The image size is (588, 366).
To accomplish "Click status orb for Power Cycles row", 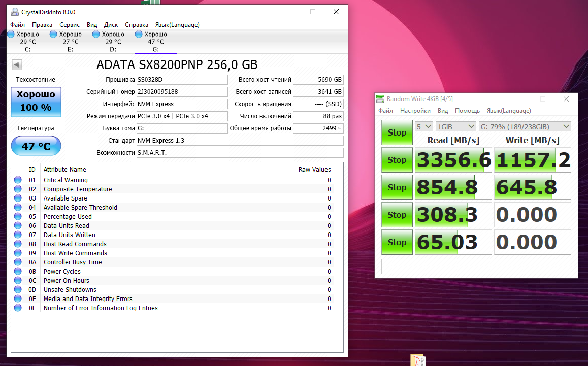I will (18, 271).
